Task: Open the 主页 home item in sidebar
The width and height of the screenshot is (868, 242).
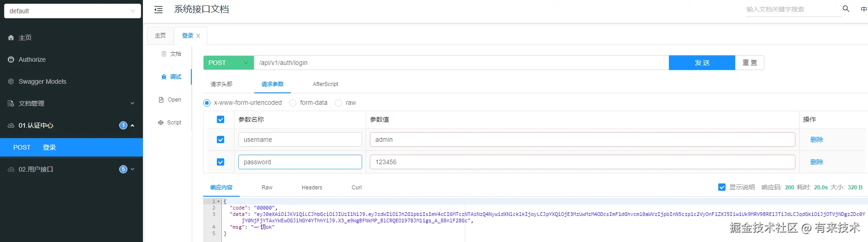Action: (x=25, y=38)
